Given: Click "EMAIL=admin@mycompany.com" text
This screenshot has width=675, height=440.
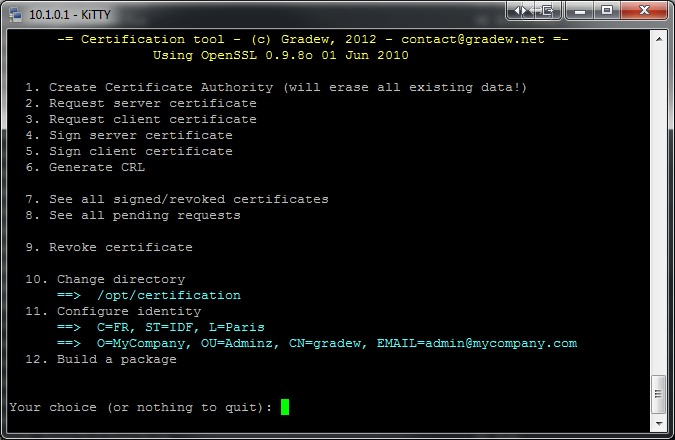Looking at the screenshot, I should pos(477,344).
